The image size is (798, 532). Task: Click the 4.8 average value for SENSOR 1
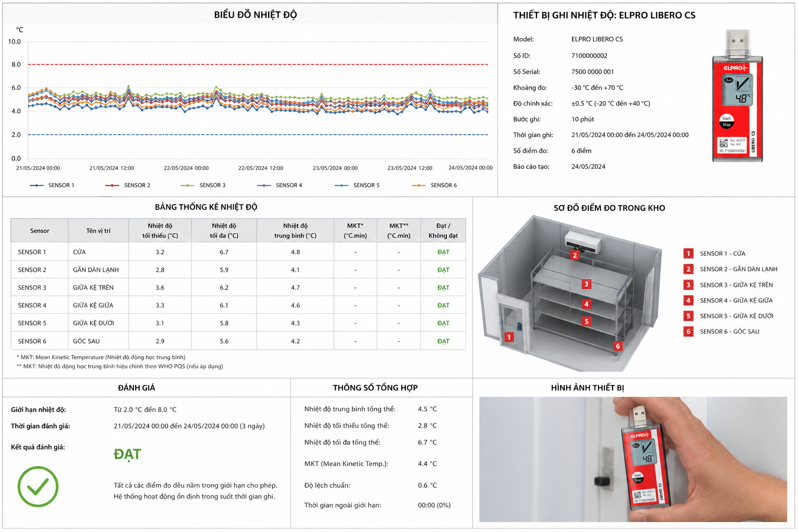(295, 252)
